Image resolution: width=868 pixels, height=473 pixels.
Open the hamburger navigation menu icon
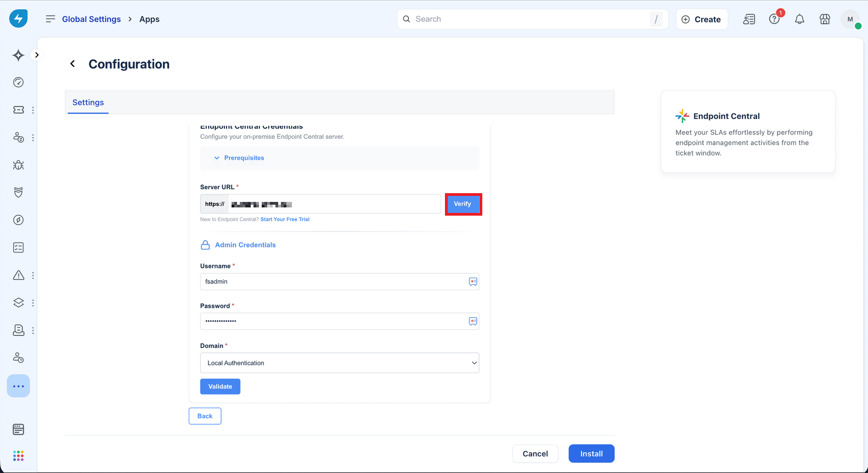click(x=50, y=19)
